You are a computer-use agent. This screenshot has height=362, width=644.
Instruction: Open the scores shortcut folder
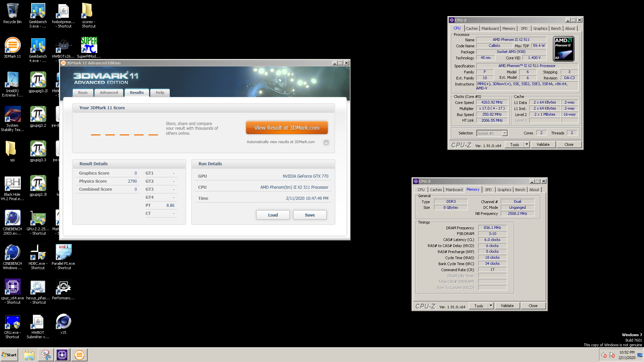tap(89, 15)
